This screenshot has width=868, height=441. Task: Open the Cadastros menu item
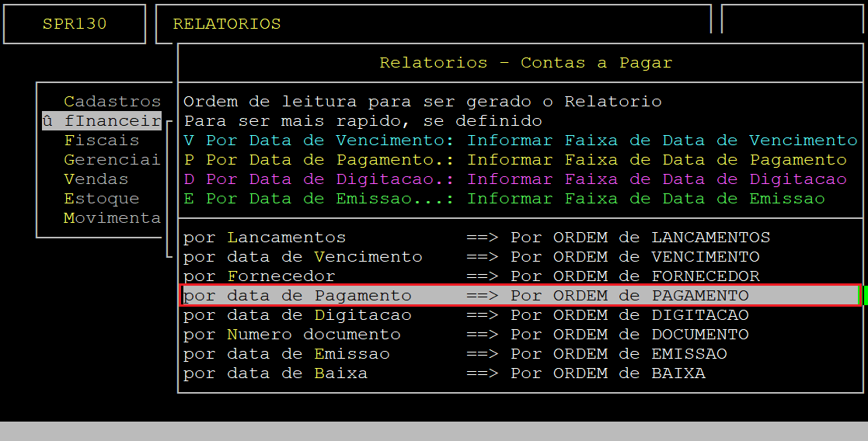click(112, 102)
